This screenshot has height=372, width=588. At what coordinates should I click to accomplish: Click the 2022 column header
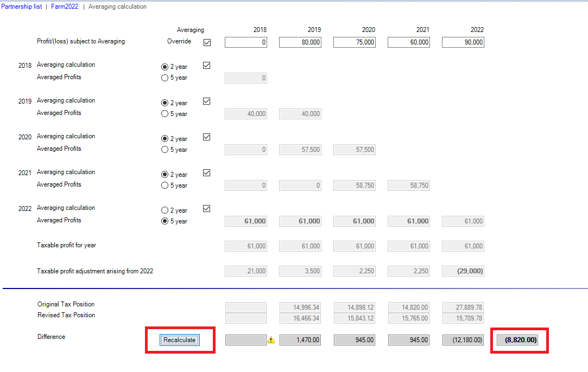pyautogui.click(x=477, y=30)
